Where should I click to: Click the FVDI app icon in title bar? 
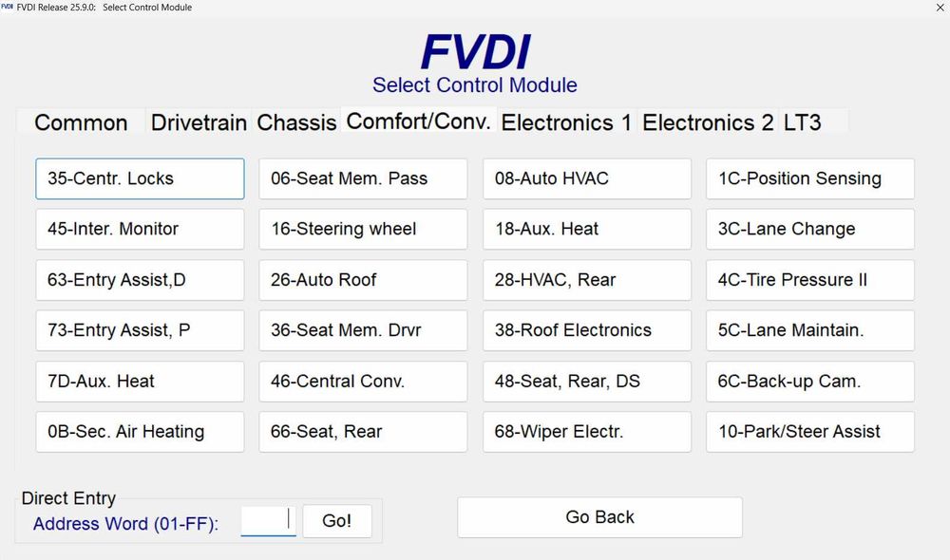[8, 8]
